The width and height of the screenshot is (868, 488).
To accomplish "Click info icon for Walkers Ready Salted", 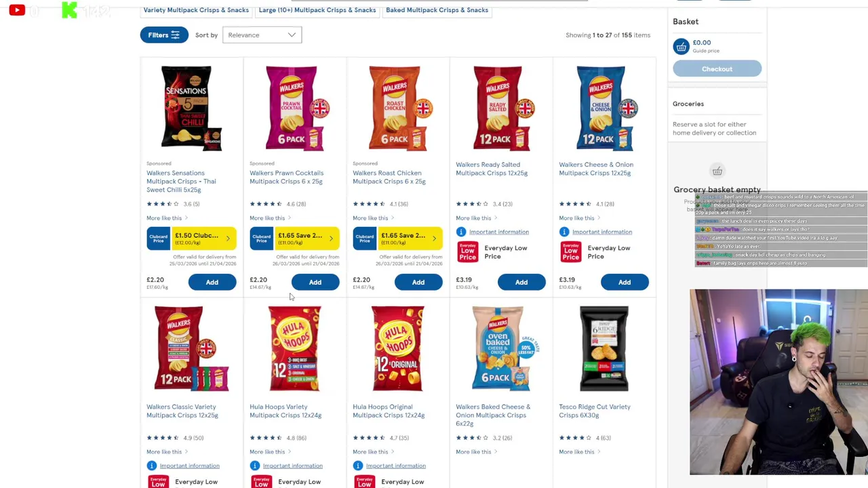I will click(461, 232).
